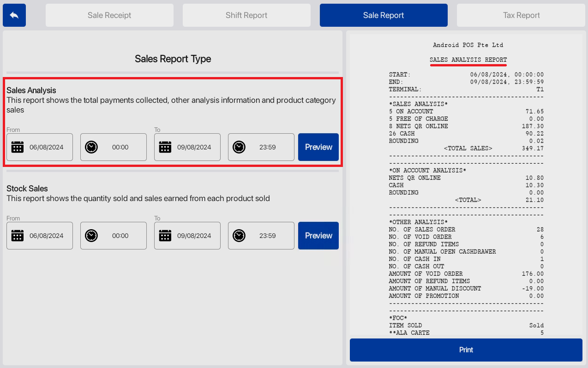Print the sales analysis report
The width and height of the screenshot is (588, 368).
(x=466, y=350)
